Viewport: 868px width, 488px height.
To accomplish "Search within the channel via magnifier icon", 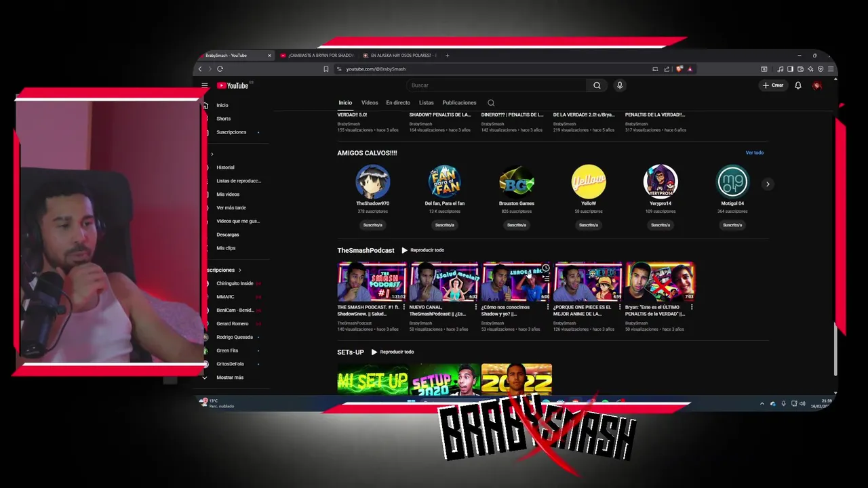I will (x=491, y=103).
